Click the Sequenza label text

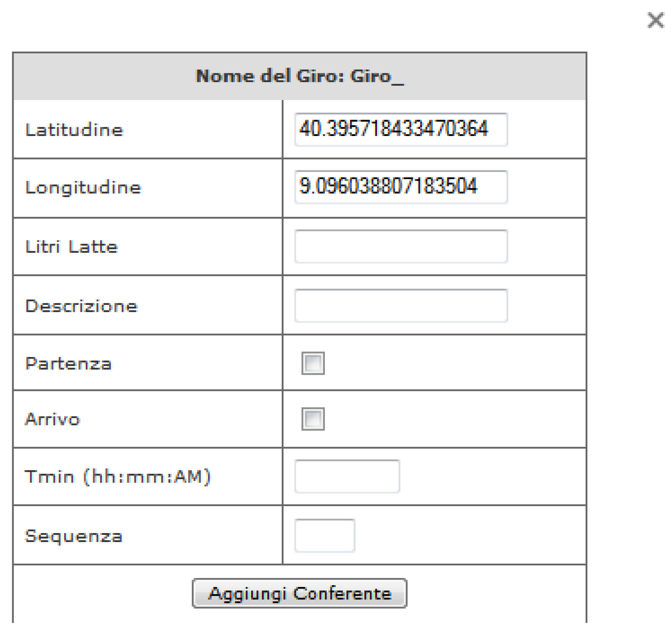74,536
